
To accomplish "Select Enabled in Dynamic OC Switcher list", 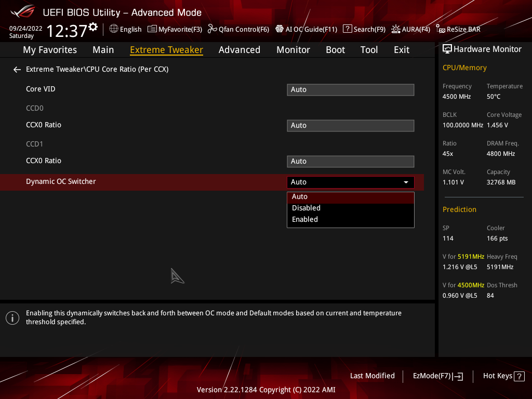I will click(305, 219).
